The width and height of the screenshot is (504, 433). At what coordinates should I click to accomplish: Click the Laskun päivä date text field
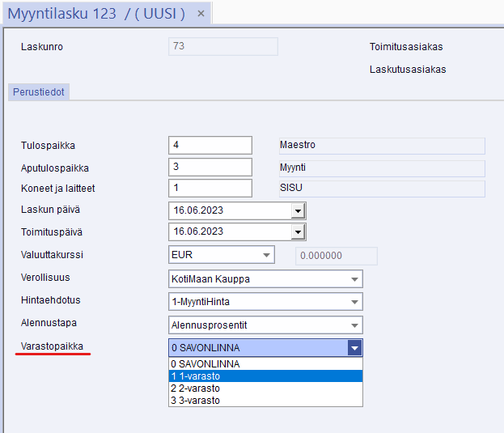tap(230, 210)
